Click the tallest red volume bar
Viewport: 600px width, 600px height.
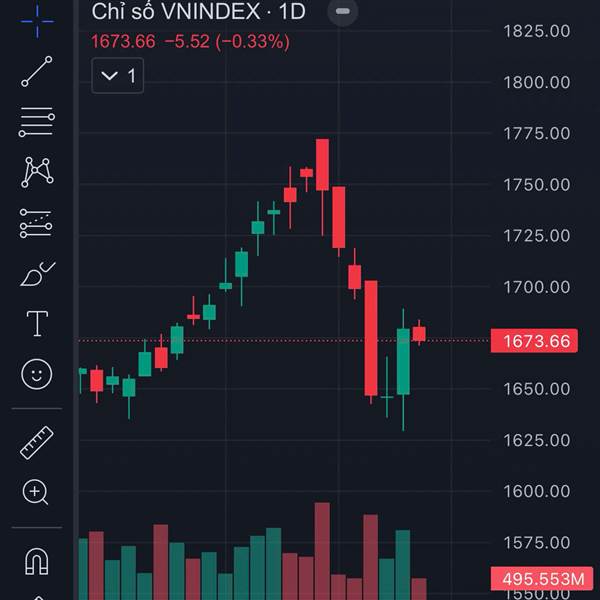[x=322, y=550]
